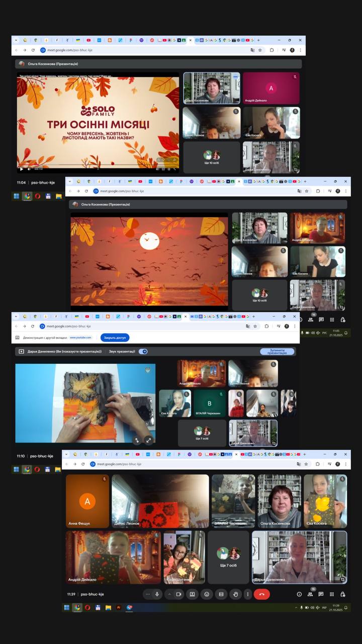The width and height of the screenshot is (362, 644).
Task: Click the Present screen icon
Action: (192, 594)
